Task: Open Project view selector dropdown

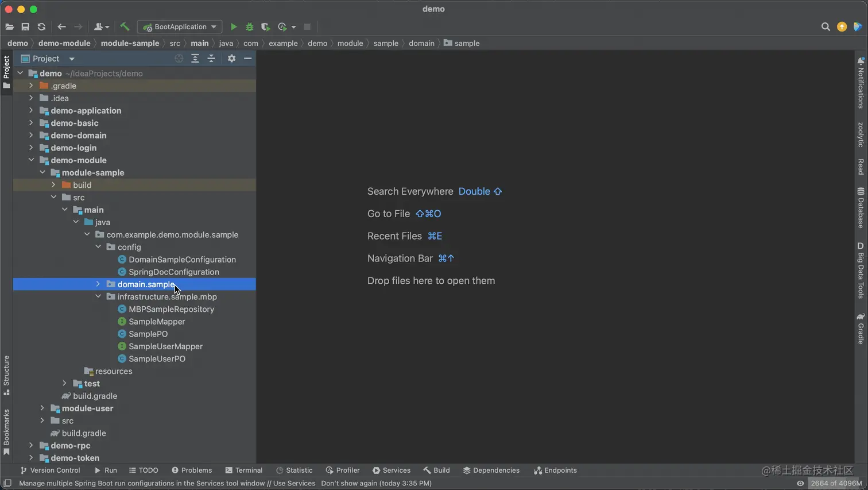Action: point(72,59)
